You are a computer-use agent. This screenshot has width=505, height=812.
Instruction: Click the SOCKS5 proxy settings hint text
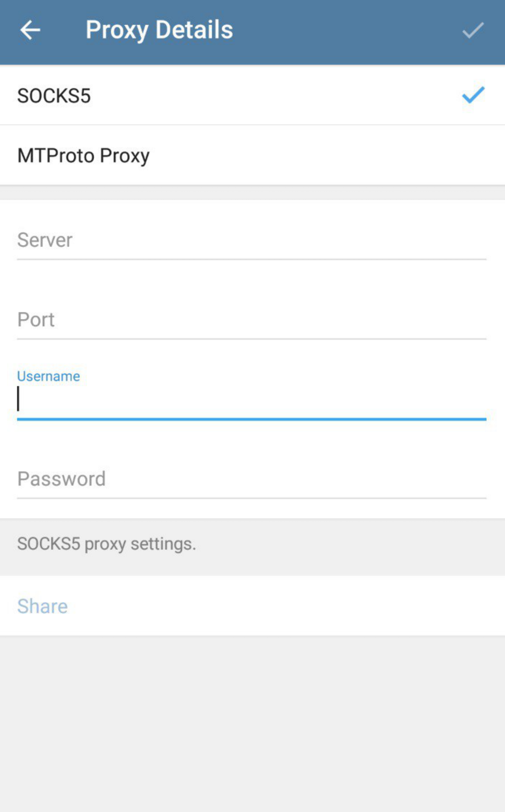click(106, 544)
